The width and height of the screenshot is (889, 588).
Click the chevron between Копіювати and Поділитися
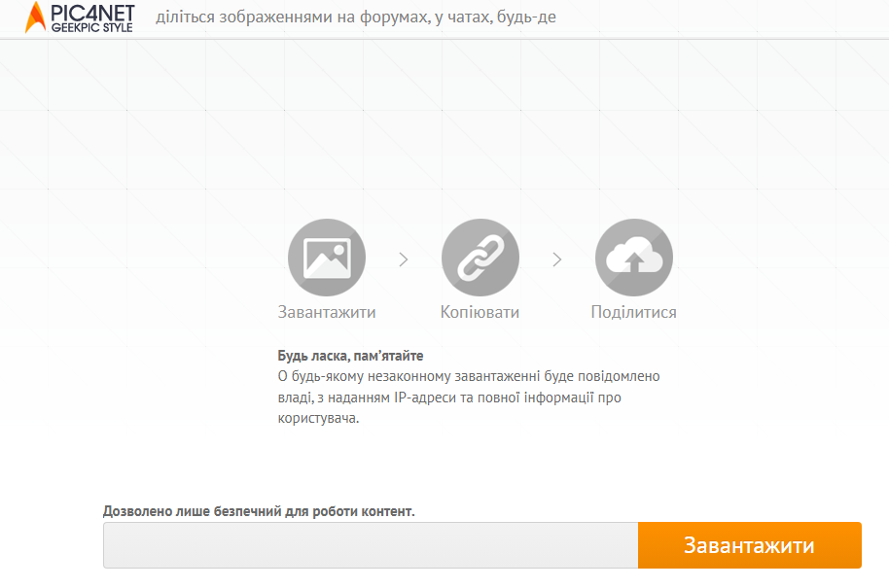(x=557, y=259)
